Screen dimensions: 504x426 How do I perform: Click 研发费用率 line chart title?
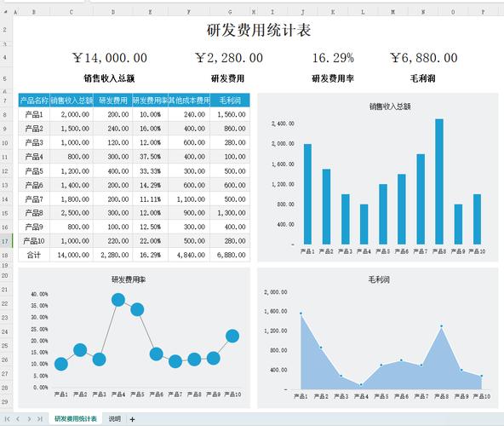click(129, 279)
